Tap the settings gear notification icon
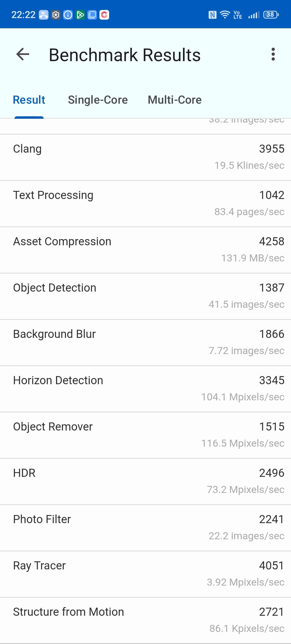Viewport: 291px width, 644px height. (x=56, y=15)
